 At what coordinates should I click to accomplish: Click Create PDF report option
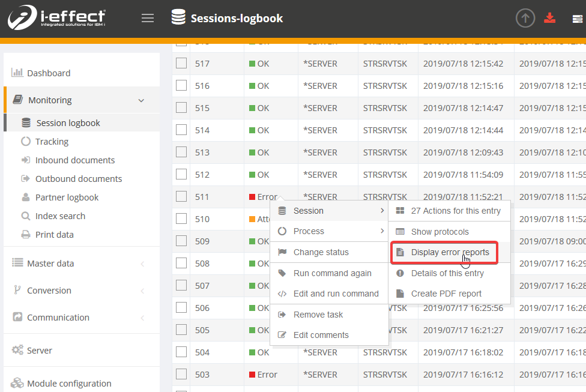tap(446, 294)
